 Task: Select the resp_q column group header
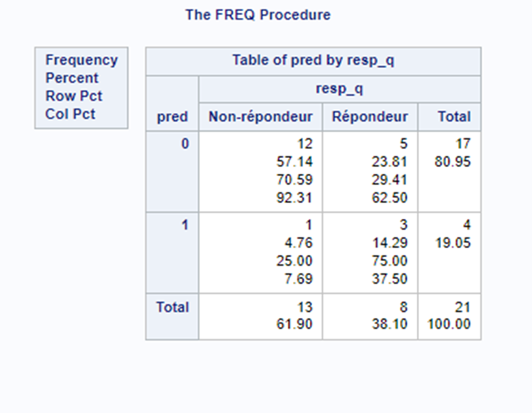[x=339, y=89]
